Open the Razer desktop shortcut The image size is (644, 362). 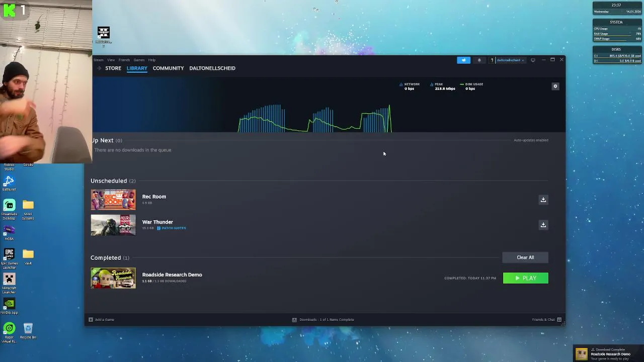pos(9,332)
